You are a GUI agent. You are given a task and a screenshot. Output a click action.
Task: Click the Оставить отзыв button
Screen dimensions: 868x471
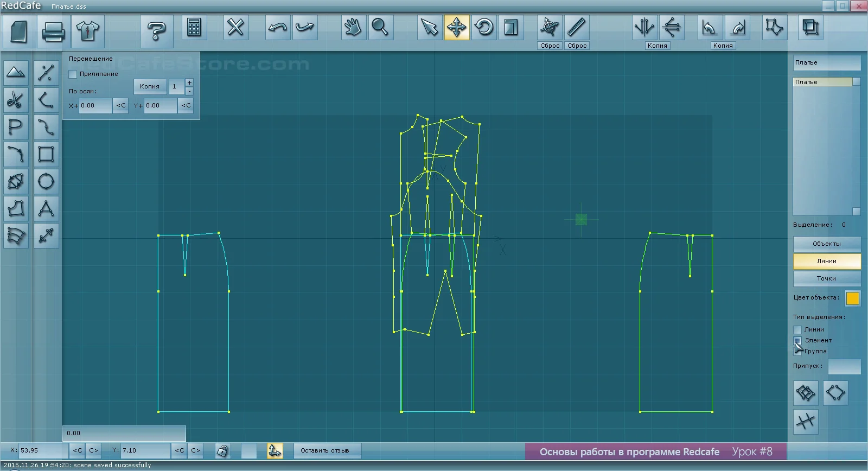327,450
